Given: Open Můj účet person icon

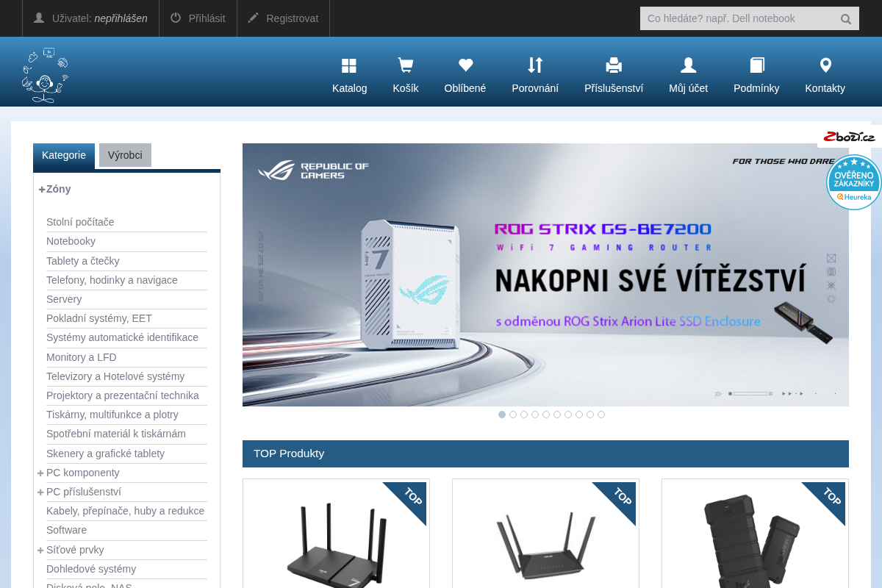Looking at the screenshot, I should pyautogui.click(x=688, y=65).
